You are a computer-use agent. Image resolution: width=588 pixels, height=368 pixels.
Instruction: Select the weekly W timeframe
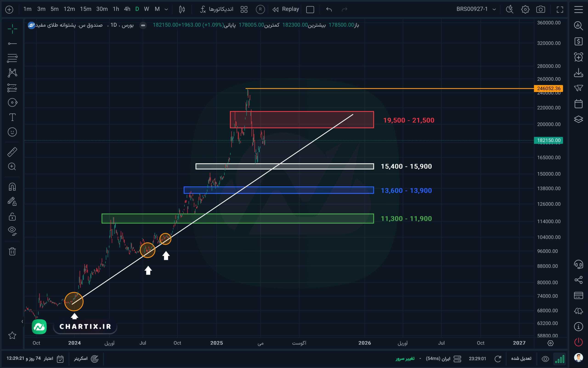(x=146, y=9)
